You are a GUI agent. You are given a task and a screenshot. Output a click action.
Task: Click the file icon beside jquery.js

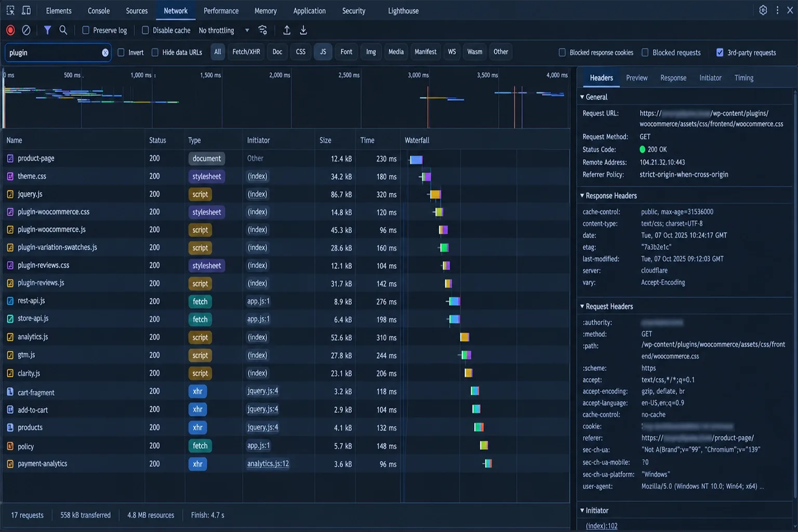click(10, 194)
